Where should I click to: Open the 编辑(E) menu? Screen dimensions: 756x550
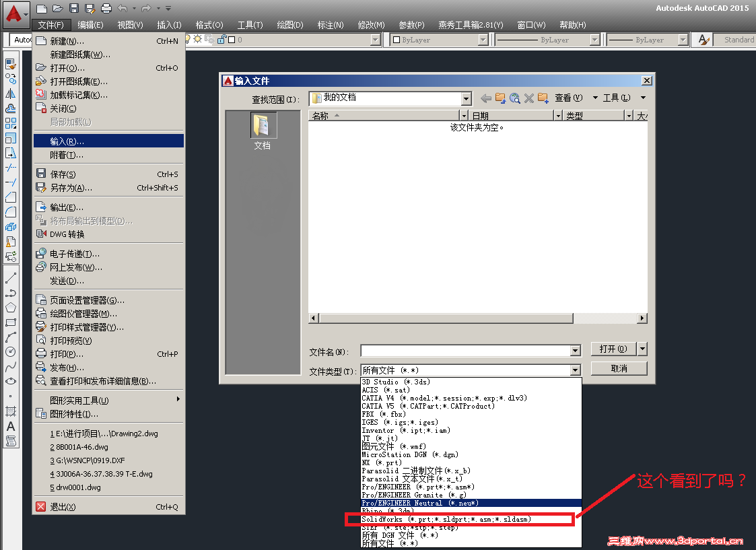click(x=91, y=25)
